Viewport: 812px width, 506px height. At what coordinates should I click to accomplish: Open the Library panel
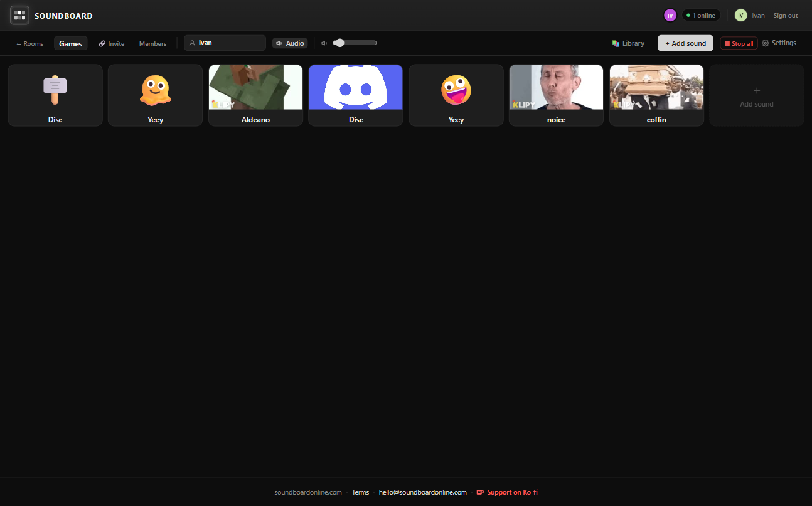point(628,43)
